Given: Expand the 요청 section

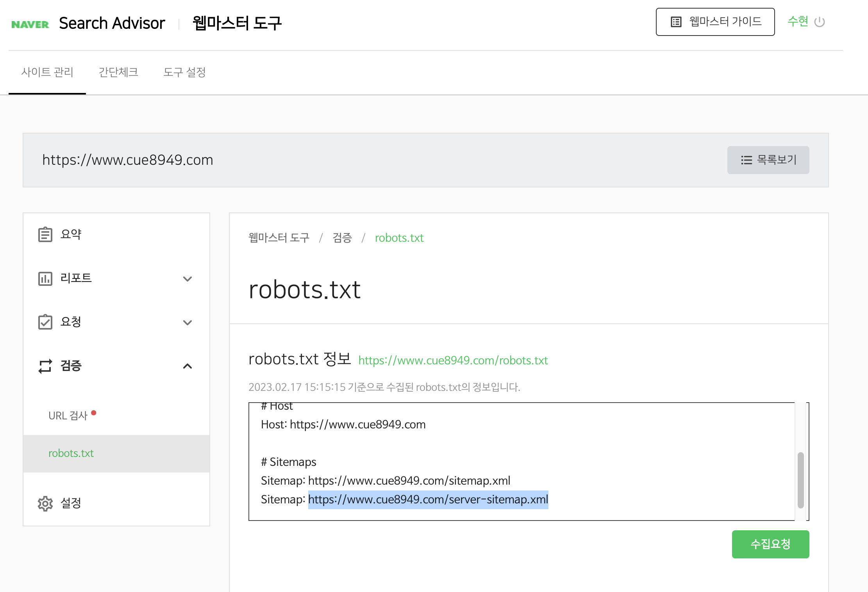Looking at the screenshot, I should click(188, 322).
